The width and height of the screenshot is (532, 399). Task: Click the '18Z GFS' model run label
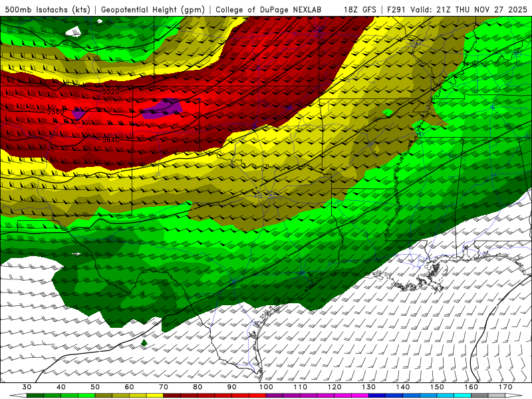coord(360,9)
